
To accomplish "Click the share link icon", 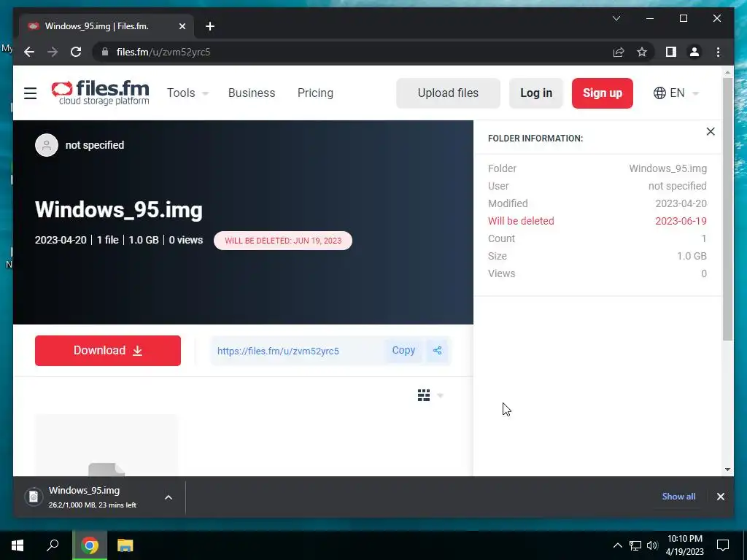I will pos(438,351).
